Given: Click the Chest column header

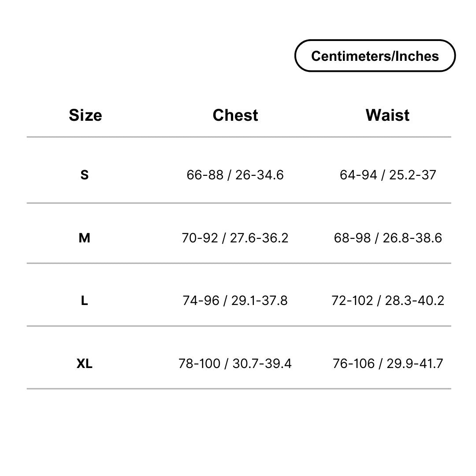Looking at the screenshot, I should coord(235,115).
